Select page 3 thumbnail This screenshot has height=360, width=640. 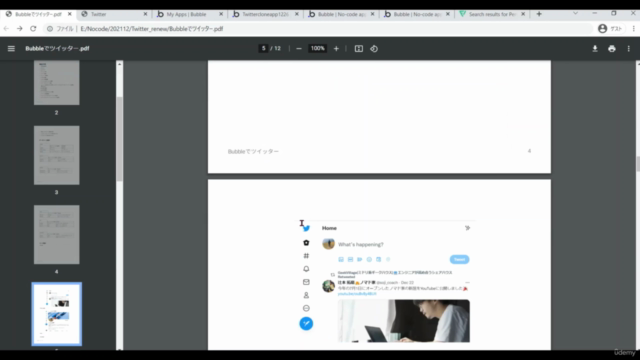tap(57, 155)
